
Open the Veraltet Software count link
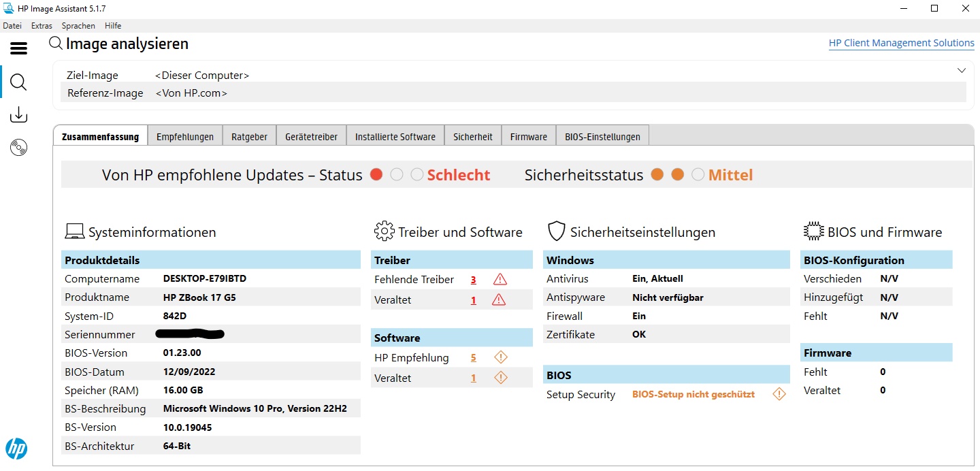tap(474, 378)
